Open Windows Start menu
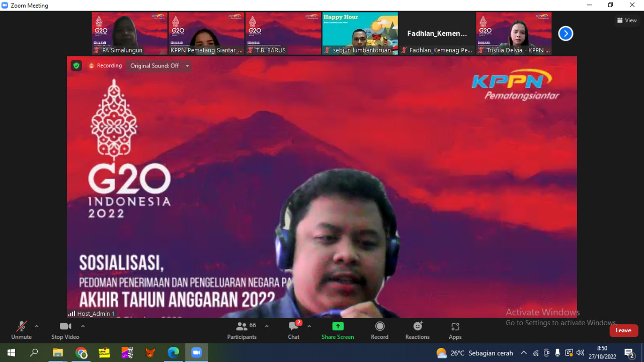 coord(11,352)
